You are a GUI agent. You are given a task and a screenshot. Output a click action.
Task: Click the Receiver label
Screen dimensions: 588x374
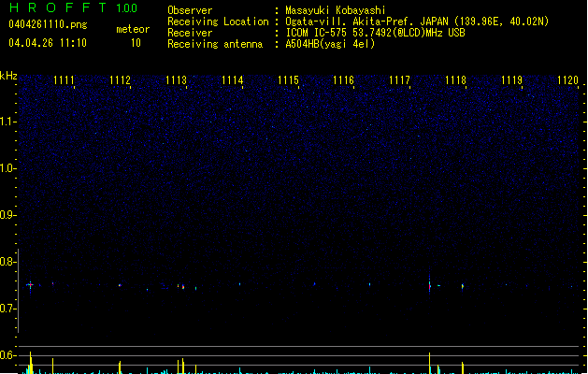(190, 33)
